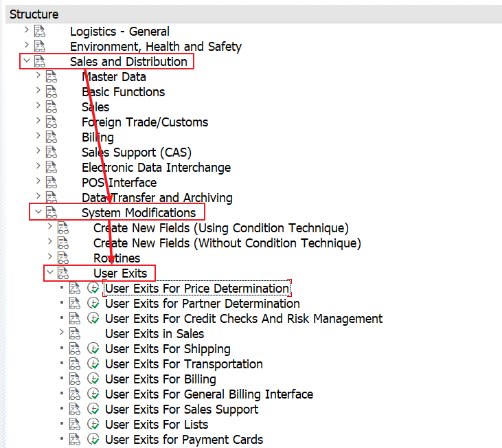The height and width of the screenshot is (448, 502).
Task: Open documentation icon beside User Exits folder
Action: point(62,273)
